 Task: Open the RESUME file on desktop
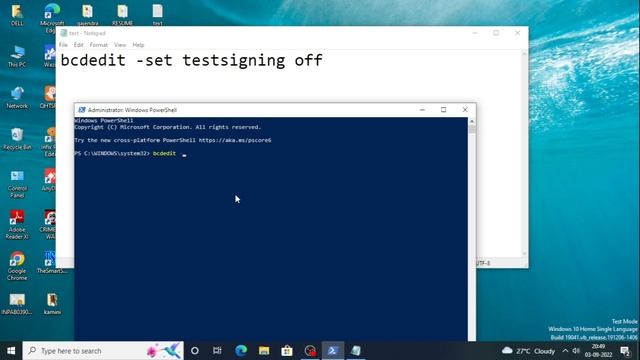click(122, 15)
